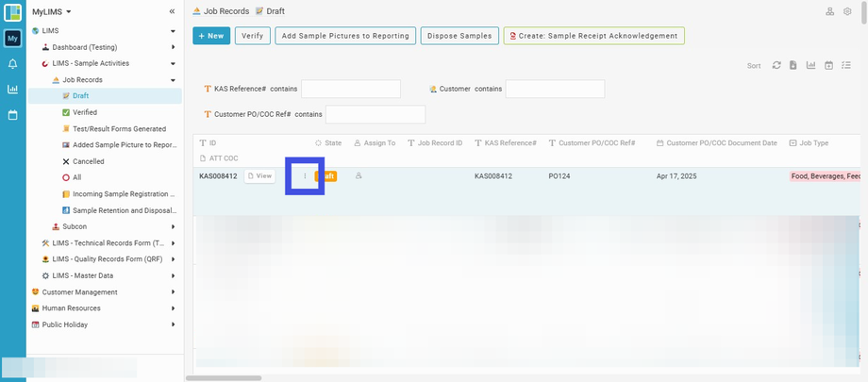The height and width of the screenshot is (382, 868).
Task: Click the Assign To column header
Action: coord(375,142)
